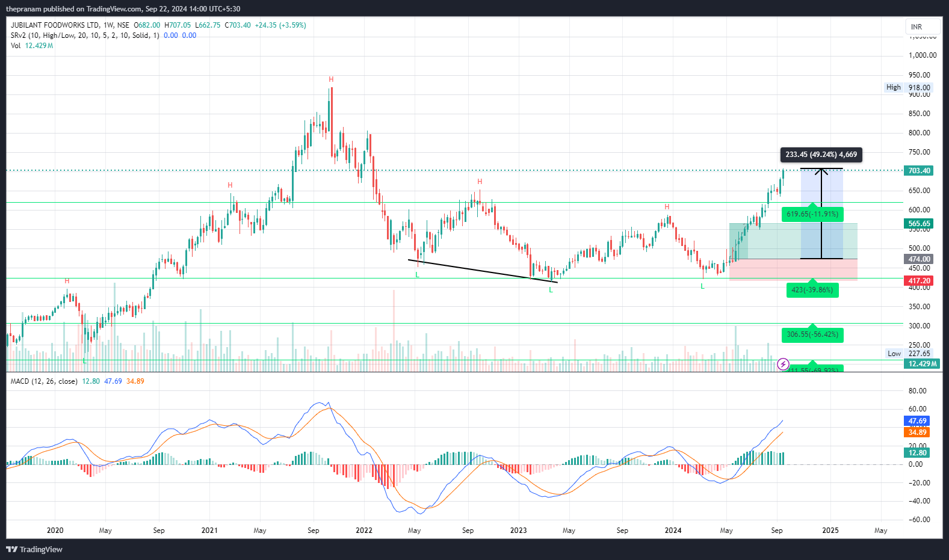The image size is (949, 560).
Task: Click the 2020 time axis label
Action: (x=55, y=531)
